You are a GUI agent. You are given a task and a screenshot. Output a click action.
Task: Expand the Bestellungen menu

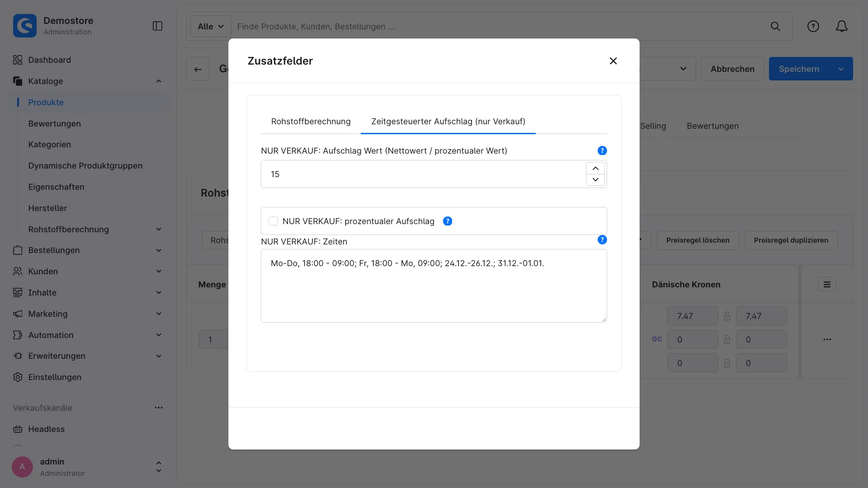(x=159, y=250)
